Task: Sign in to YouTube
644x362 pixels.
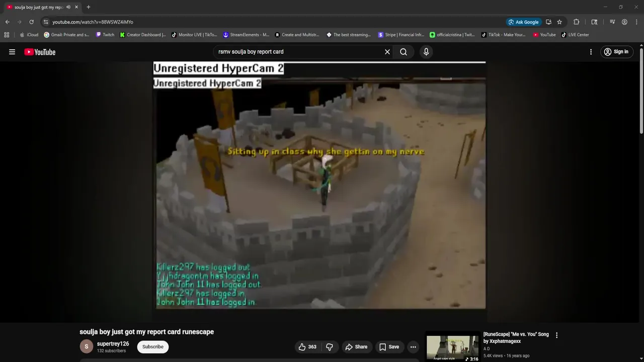Action: (616, 52)
